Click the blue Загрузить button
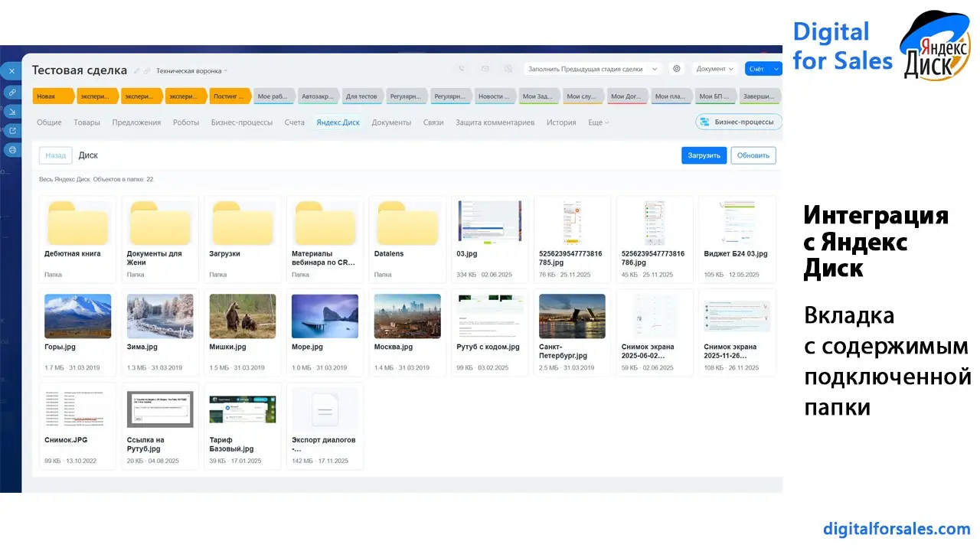980x551 pixels. (x=704, y=155)
